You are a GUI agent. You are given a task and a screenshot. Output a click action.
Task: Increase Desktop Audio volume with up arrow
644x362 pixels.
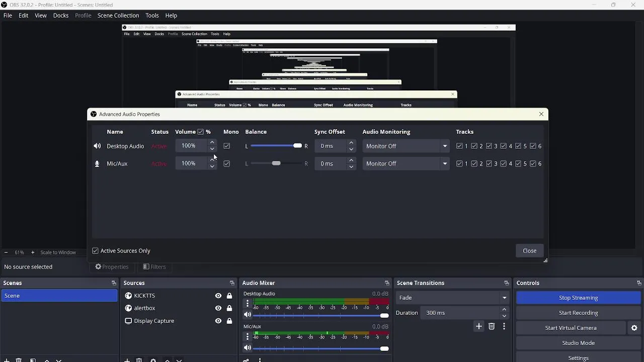tap(212, 143)
